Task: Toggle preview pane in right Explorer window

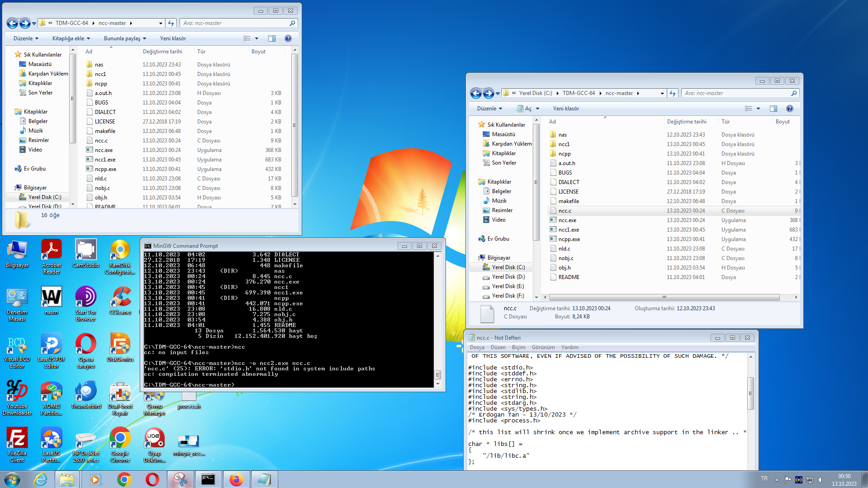Action: pos(773,109)
